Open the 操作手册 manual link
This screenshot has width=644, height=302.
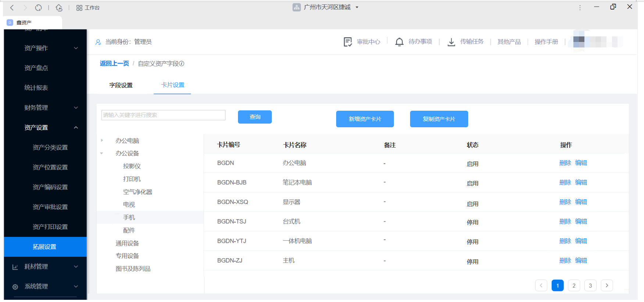546,42
